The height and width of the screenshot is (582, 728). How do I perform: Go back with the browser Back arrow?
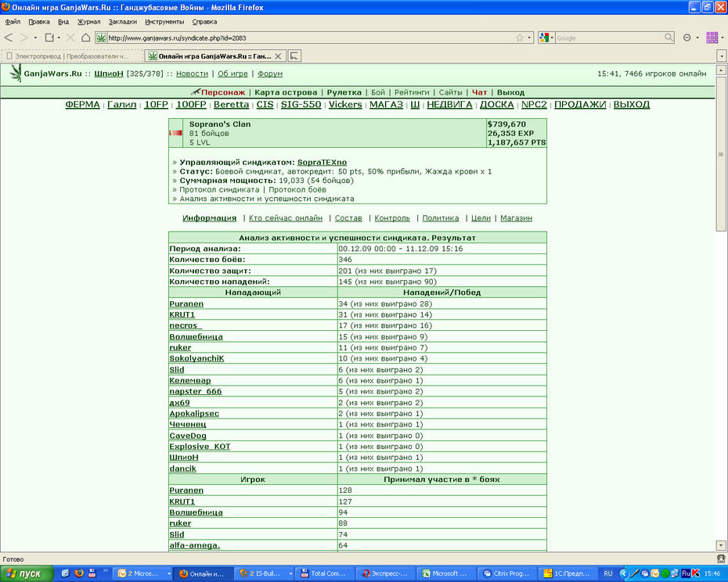(x=9, y=38)
